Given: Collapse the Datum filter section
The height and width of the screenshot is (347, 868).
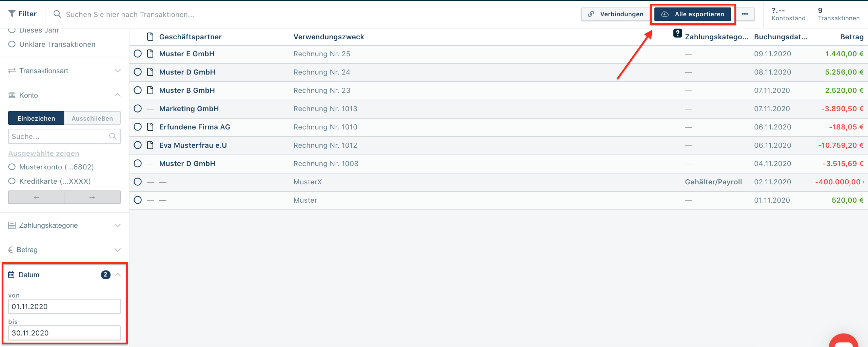Looking at the screenshot, I should coord(117,274).
